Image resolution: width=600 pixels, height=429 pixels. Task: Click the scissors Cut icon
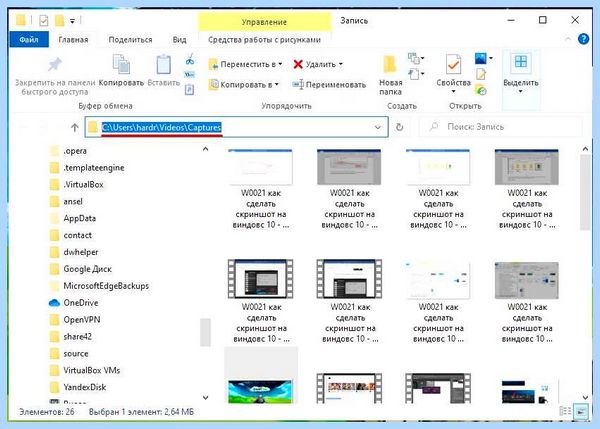click(x=190, y=59)
